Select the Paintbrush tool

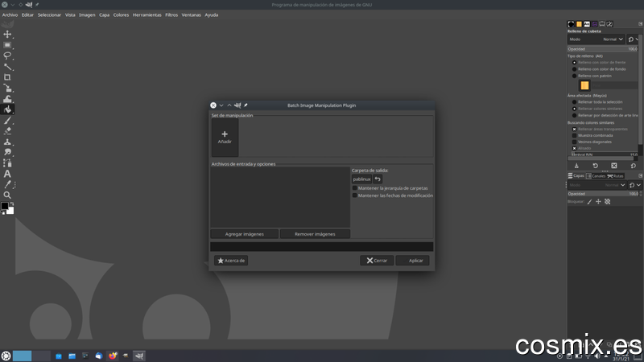(7, 120)
